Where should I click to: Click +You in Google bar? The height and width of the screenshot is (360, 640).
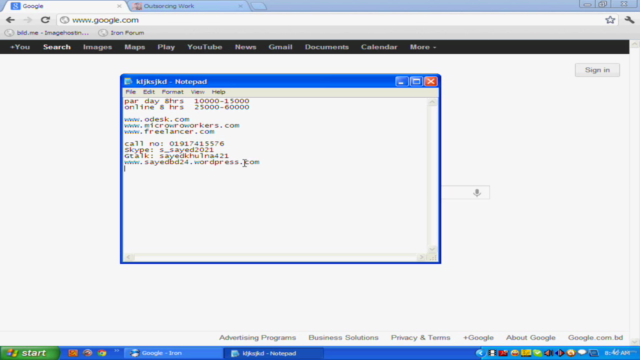pyautogui.click(x=20, y=47)
